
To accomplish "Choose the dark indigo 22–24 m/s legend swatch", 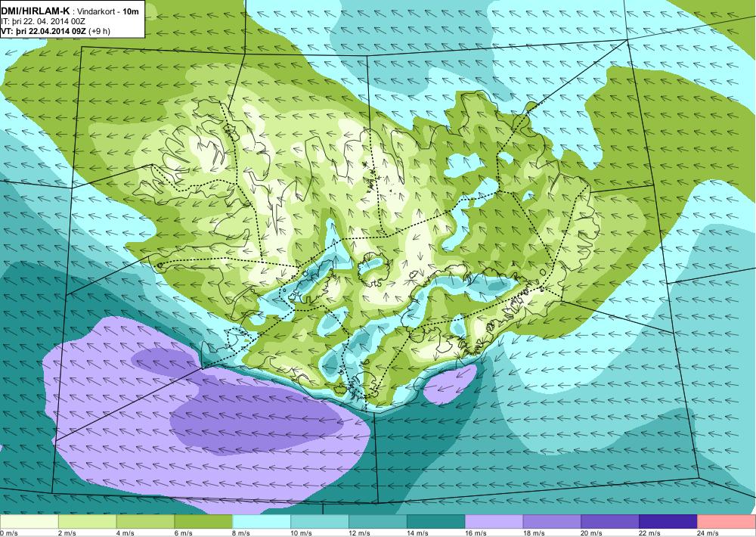I will [x=668, y=522].
